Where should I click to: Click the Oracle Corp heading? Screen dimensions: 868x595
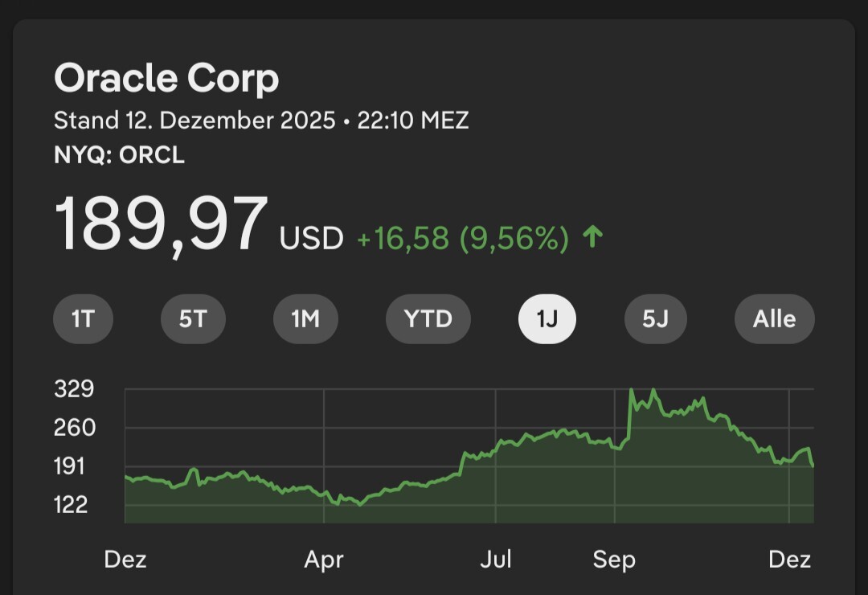(x=166, y=79)
